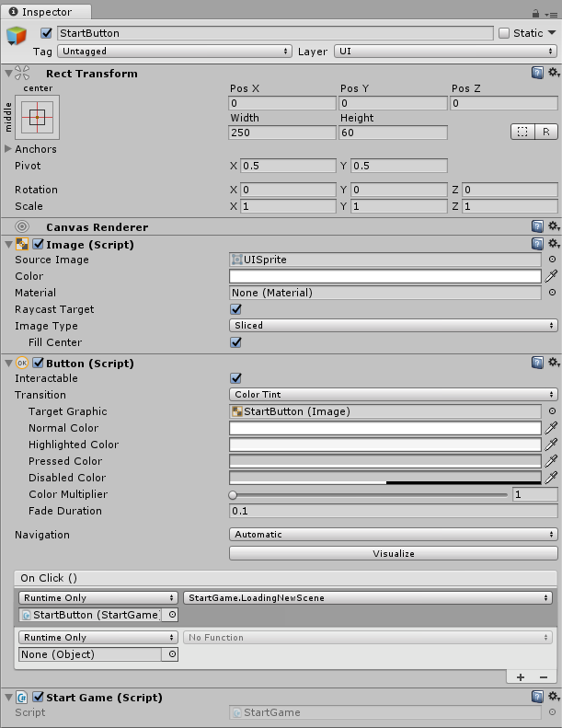Pick Highlighted Color with eyedropper

tap(551, 445)
